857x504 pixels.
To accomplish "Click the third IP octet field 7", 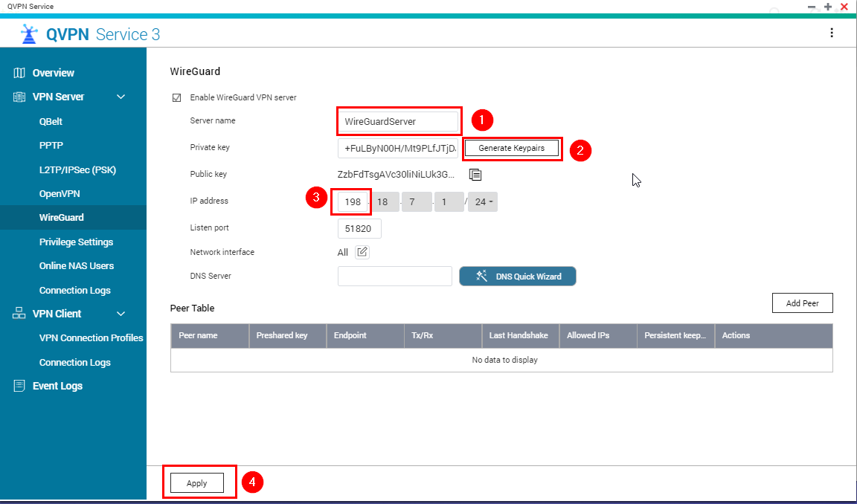I will (x=417, y=201).
